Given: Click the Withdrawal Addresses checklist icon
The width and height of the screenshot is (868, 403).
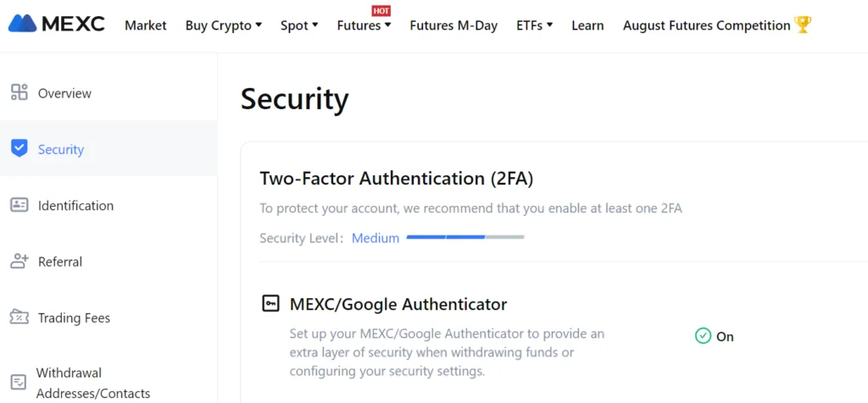Looking at the screenshot, I should pos(19,382).
